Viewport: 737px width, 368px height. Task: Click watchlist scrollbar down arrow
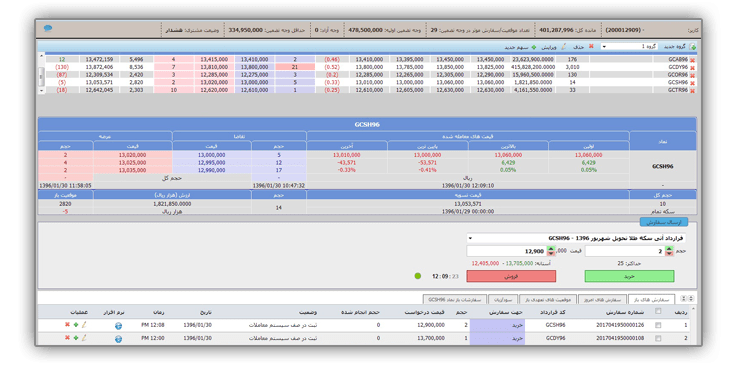pos(41,90)
